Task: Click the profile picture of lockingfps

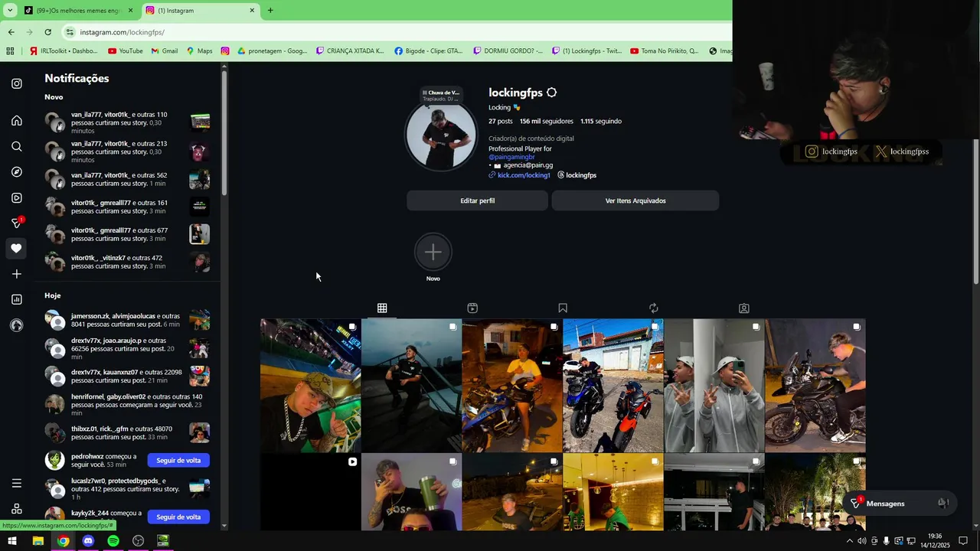Action: pyautogui.click(x=441, y=135)
